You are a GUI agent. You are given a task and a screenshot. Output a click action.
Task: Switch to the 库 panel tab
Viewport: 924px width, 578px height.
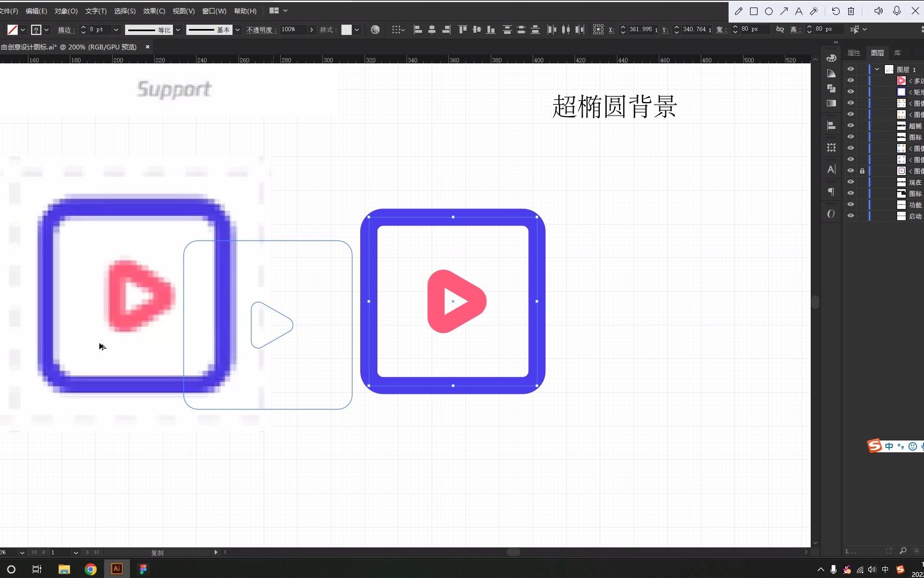[x=897, y=53]
